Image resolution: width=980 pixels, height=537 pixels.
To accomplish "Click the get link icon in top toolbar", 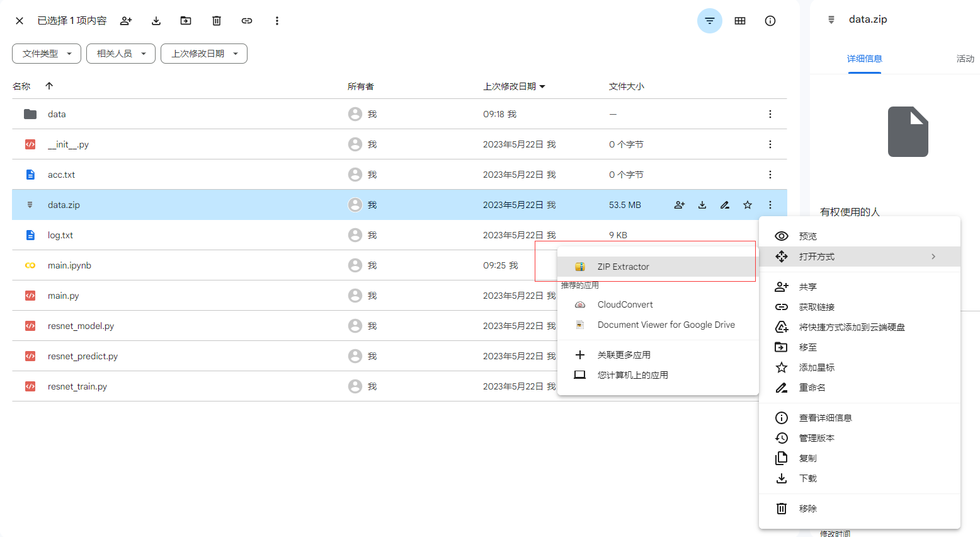I will (247, 21).
